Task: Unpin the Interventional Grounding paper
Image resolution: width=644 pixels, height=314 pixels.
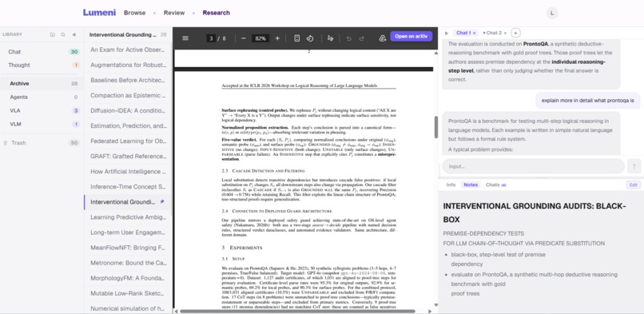Action: (162, 202)
